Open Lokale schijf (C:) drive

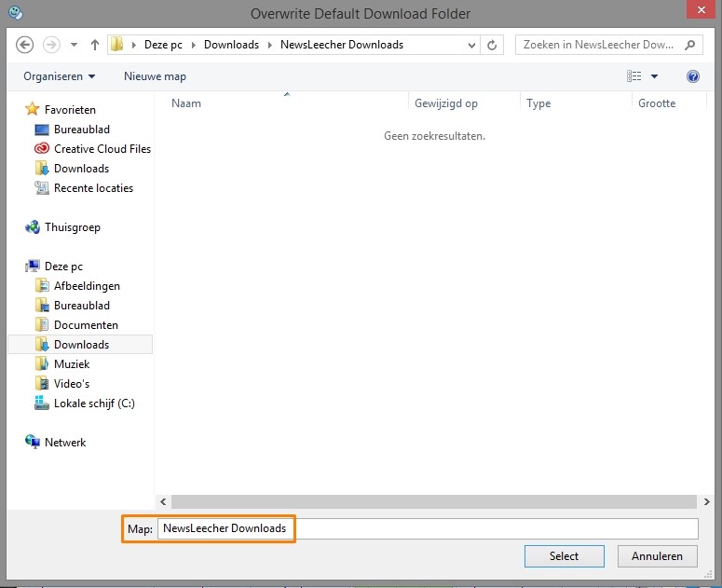pyautogui.click(x=93, y=403)
